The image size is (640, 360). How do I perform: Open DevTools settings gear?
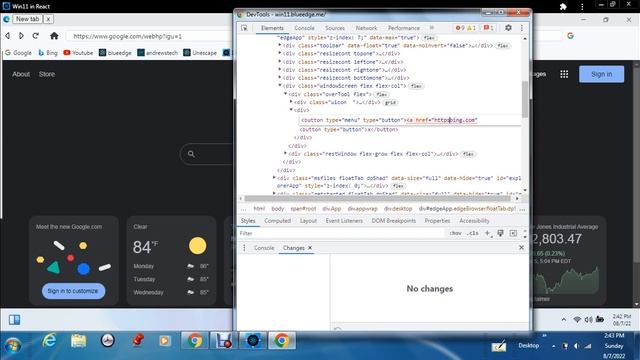pyautogui.click(x=508, y=28)
